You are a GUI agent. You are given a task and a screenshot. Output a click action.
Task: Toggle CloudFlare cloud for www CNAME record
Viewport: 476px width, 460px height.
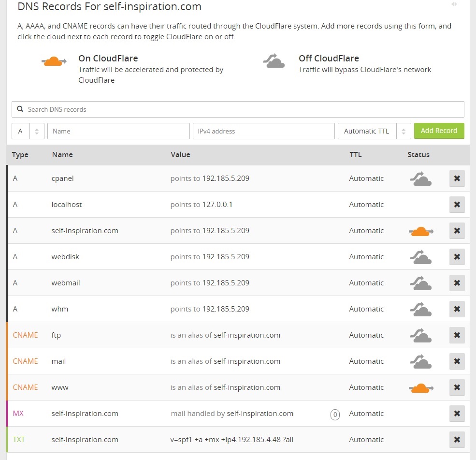(x=421, y=388)
